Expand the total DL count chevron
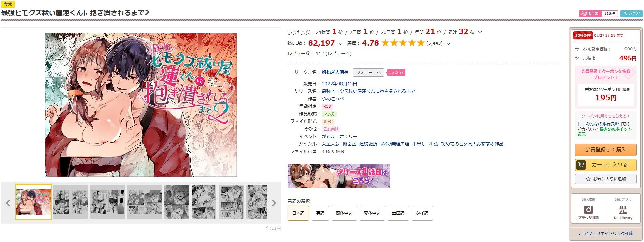 coord(340,44)
